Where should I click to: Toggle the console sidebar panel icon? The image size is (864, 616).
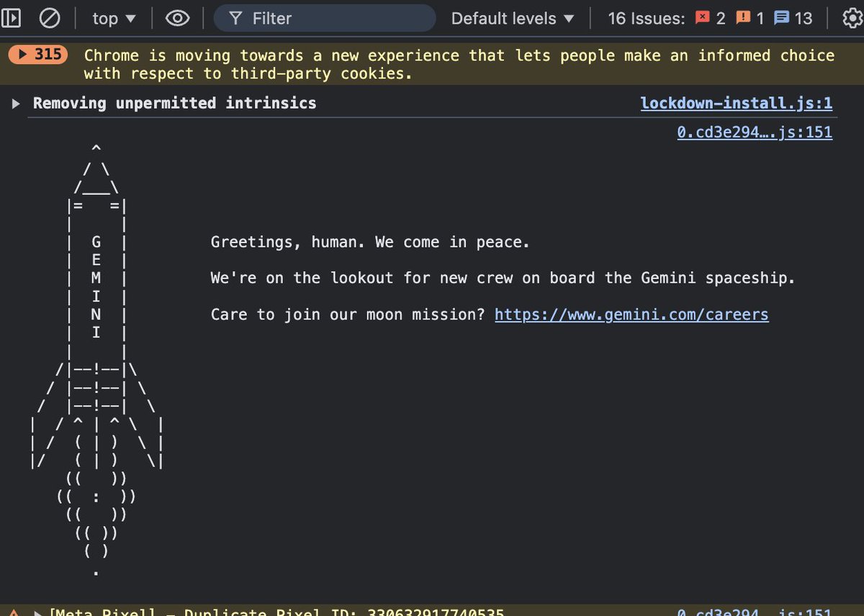pos(10,18)
